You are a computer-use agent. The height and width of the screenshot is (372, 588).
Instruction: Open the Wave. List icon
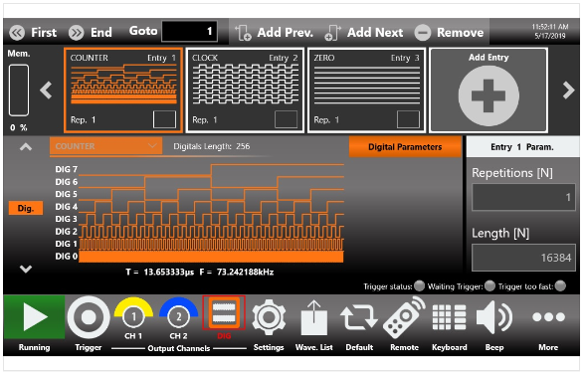pos(313,318)
